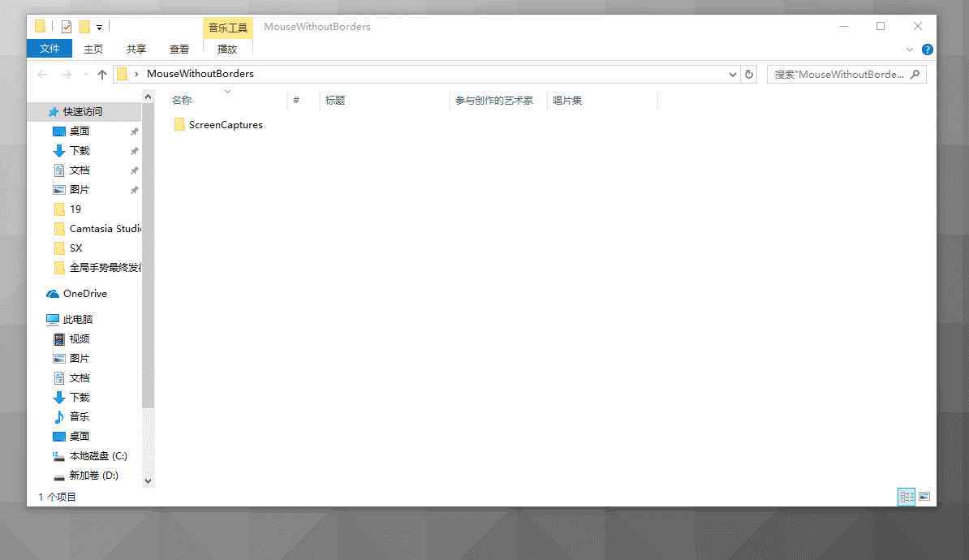
Task: Open 视频 under This PC
Action: pyautogui.click(x=79, y=338)
